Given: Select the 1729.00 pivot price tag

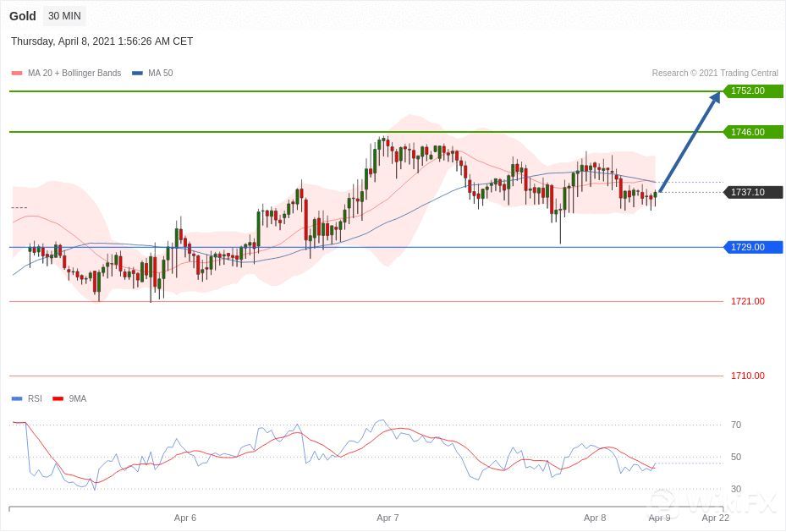Looking at the screenshot, I should 752,248.
